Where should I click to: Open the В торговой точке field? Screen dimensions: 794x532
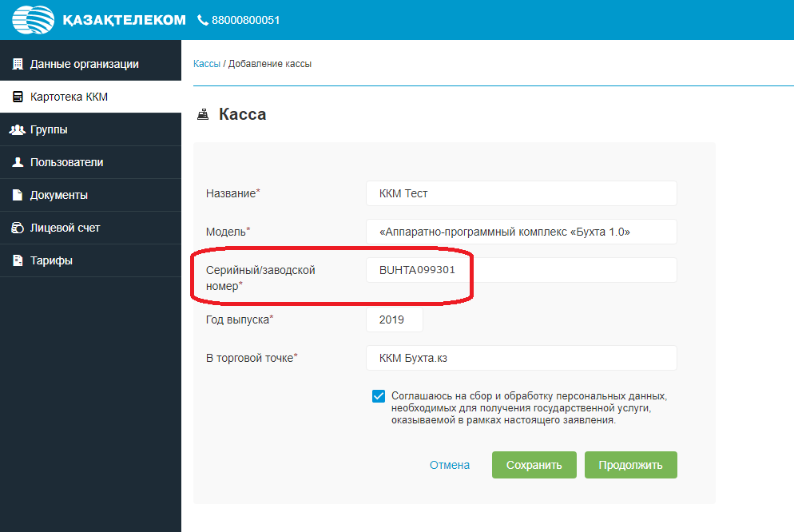(522, 358)
